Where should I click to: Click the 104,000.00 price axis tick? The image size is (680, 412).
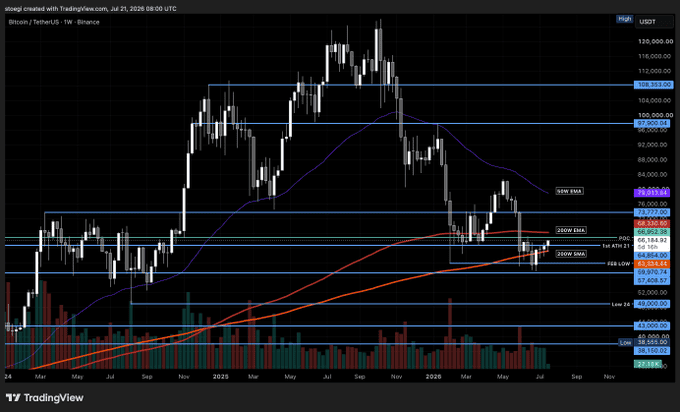click(655, 101)
